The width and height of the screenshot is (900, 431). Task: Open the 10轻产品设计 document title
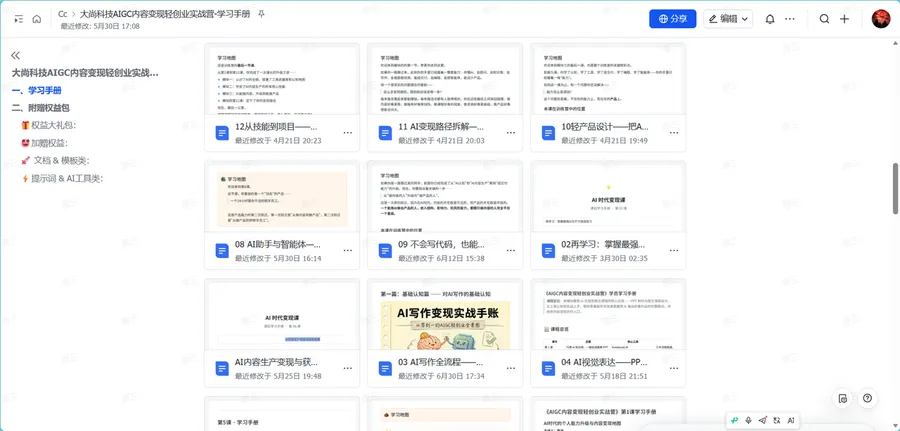[x=605, y=127]
